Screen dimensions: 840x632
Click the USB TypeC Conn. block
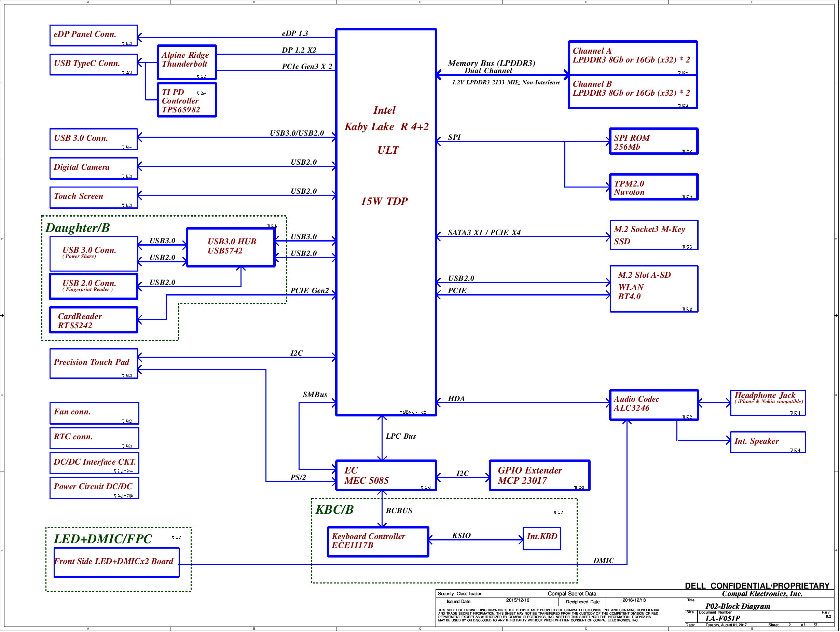click(x=93, y=65)
